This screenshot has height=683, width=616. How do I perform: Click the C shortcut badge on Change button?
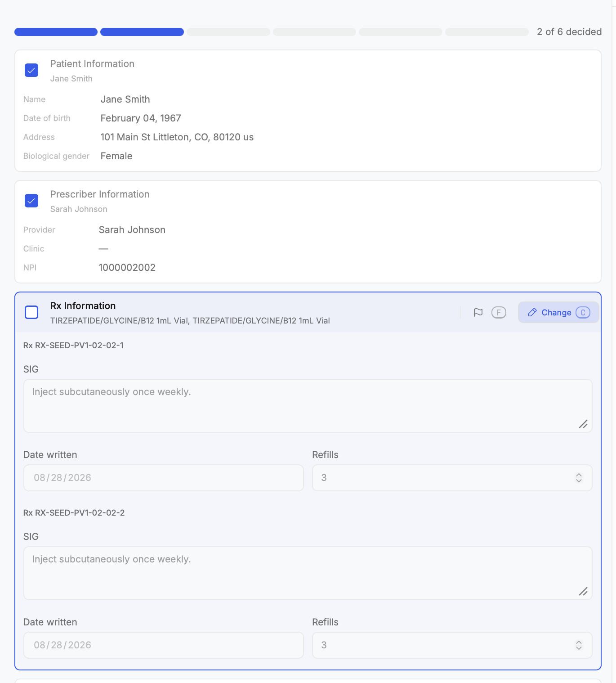tap(583, 312)
